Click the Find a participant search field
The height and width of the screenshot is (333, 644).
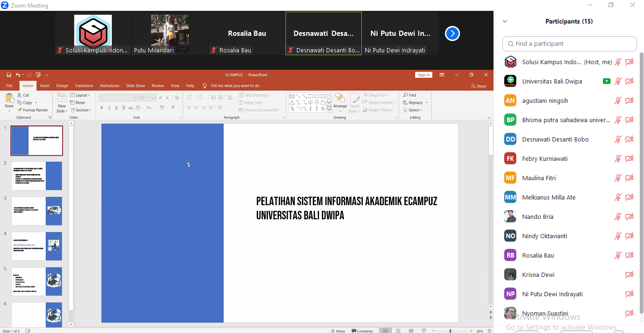point(569,44)
